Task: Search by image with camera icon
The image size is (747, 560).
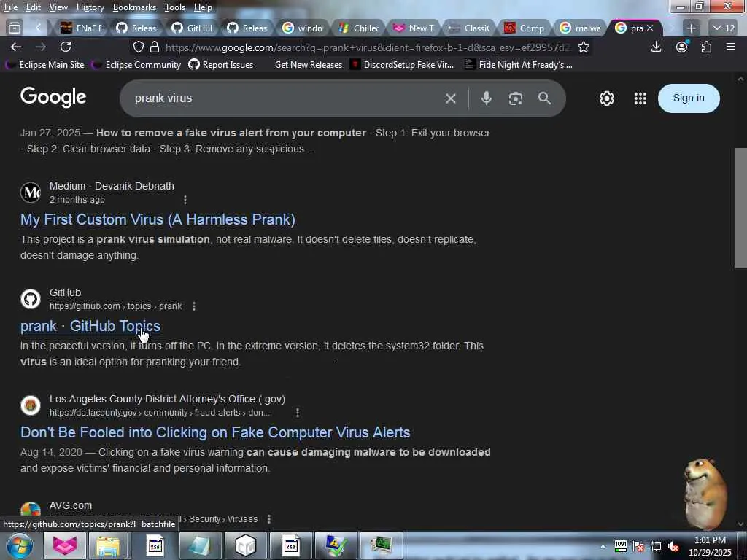Action: [516, 98]
